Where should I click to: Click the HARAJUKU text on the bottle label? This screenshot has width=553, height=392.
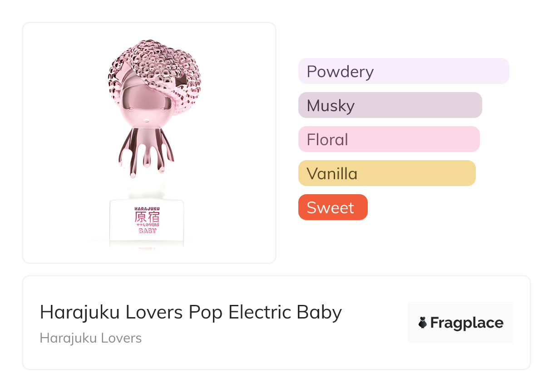click(x=147, y=209)
